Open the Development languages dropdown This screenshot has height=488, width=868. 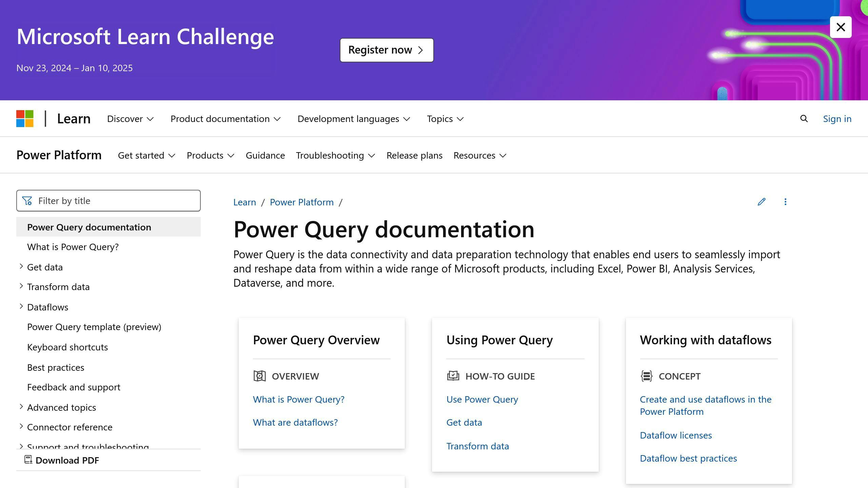pyautogui.click(x=354, y=119)
